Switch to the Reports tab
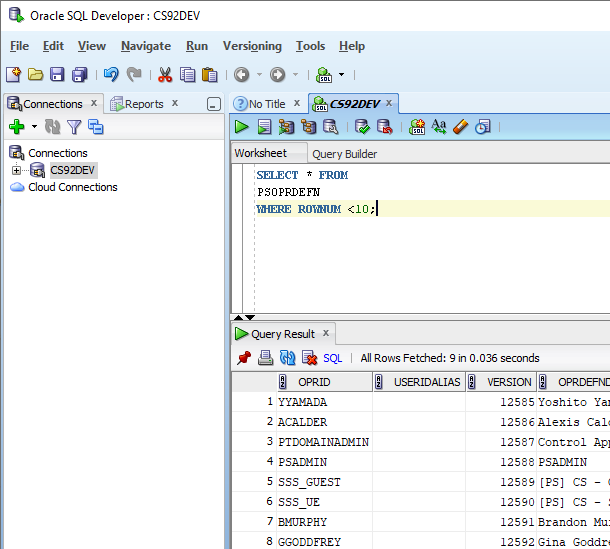The image size is (610, 549). (x=144, y=104)
